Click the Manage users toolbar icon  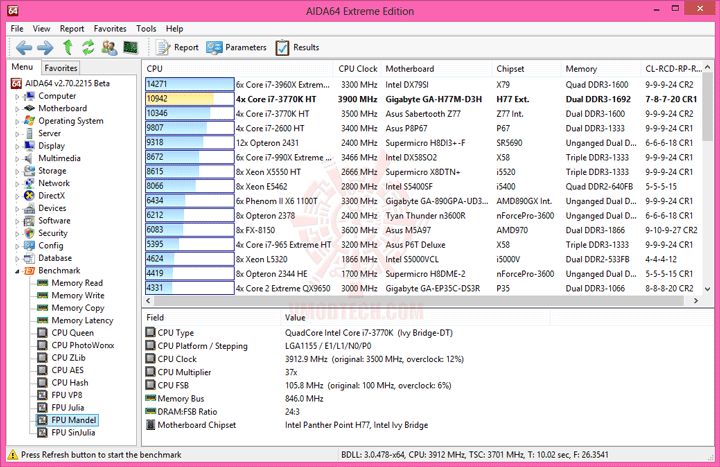[x=109, y=47]
